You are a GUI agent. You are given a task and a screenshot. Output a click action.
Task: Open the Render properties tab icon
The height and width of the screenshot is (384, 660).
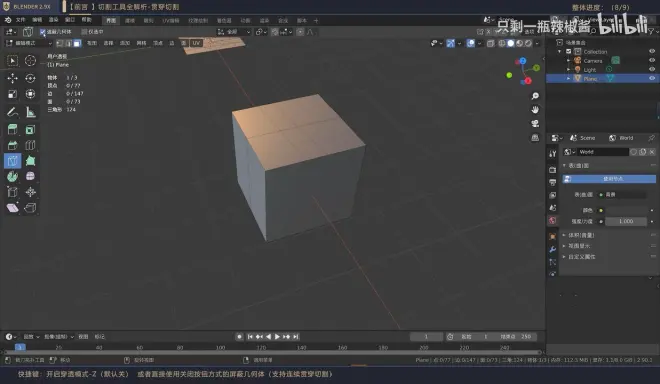553,170
